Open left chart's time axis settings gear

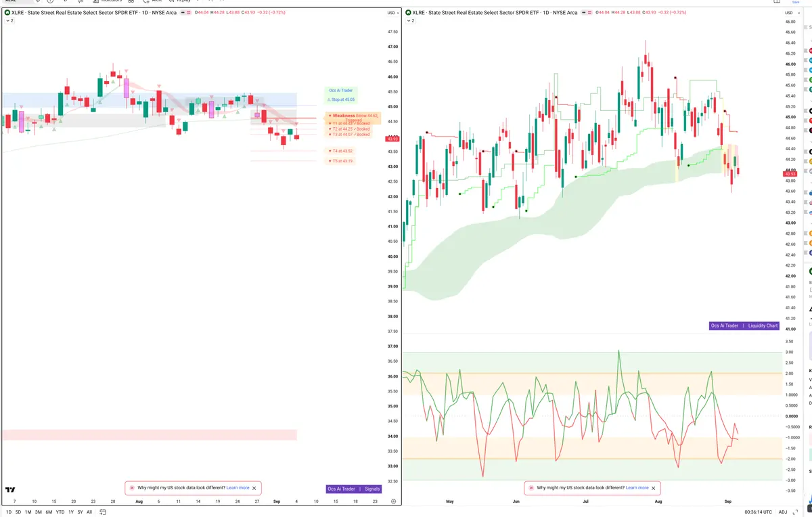tap(393, 501)
